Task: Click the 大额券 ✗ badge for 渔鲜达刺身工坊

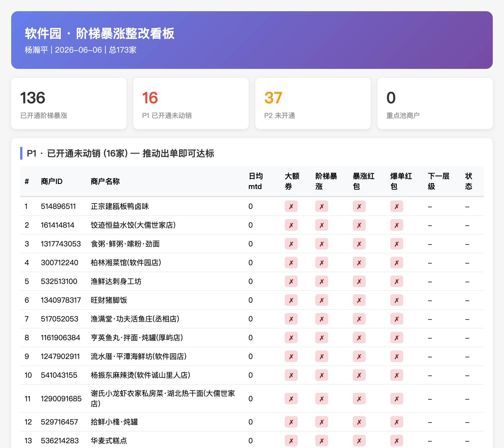Action: (291, 281)
